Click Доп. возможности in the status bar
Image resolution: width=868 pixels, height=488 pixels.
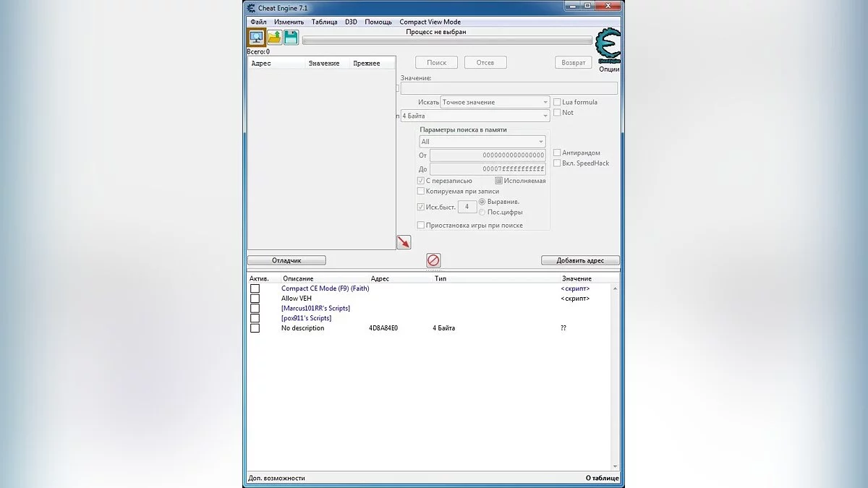(x=276, y=478)
